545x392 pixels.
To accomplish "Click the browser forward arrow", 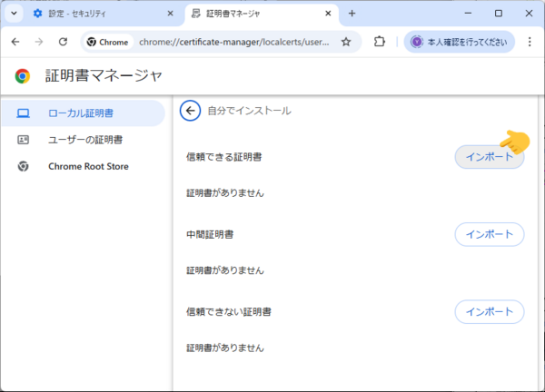I will coord(39,42).
